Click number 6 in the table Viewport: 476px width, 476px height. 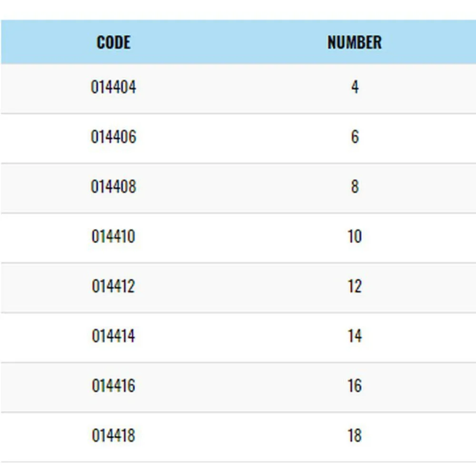[x=355, y=137]
